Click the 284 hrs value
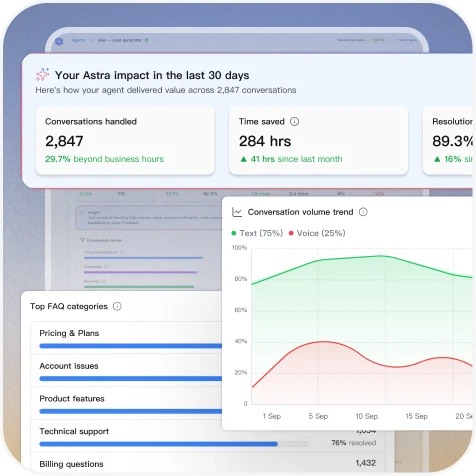 (265, 141)
